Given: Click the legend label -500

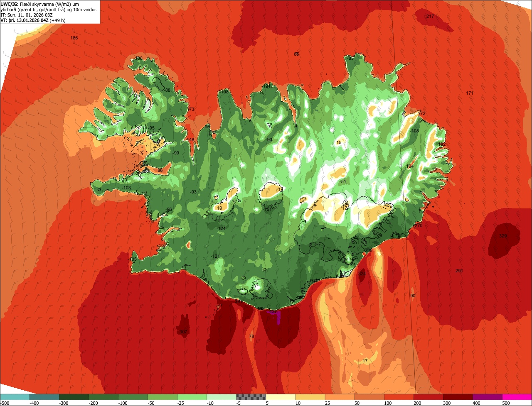Looking at the screenshot, I should click(5, 403).
